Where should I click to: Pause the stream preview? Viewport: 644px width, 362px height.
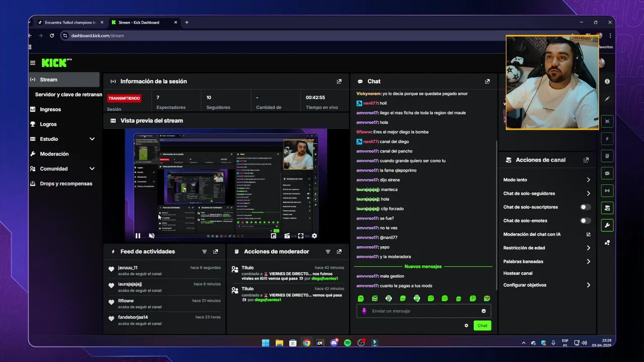pos(138,235)
